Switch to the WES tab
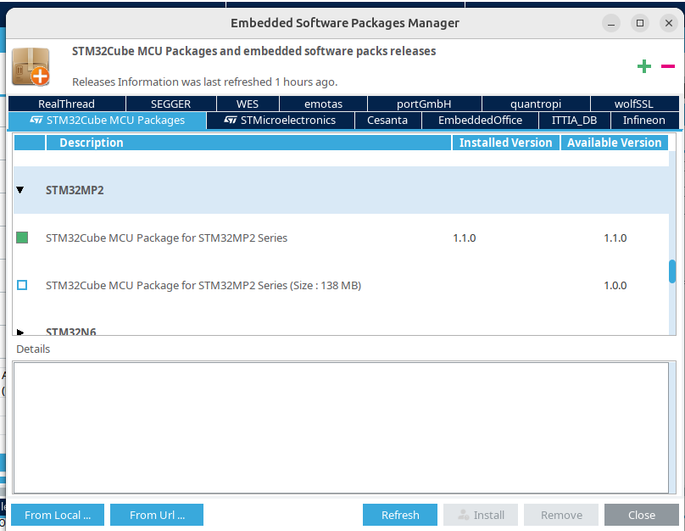Viewport: 685px width, 531px height. click(x=247, y=104)
